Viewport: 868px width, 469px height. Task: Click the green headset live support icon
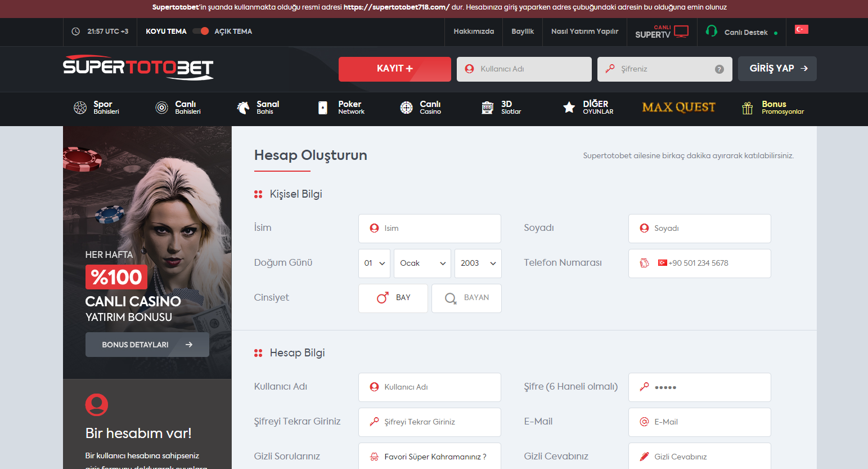tap(712, 31)
